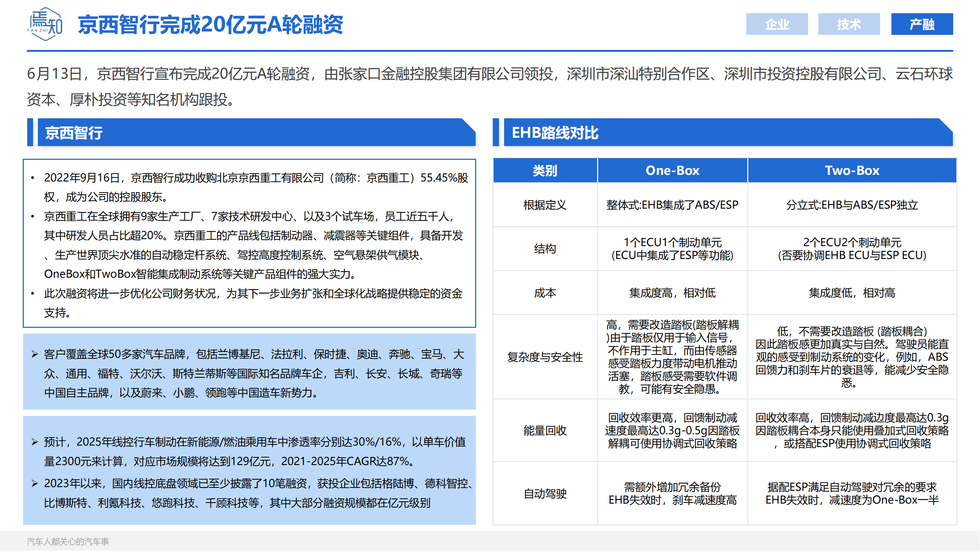Click the 复杂度与安全性 row label

coord(545,357)
